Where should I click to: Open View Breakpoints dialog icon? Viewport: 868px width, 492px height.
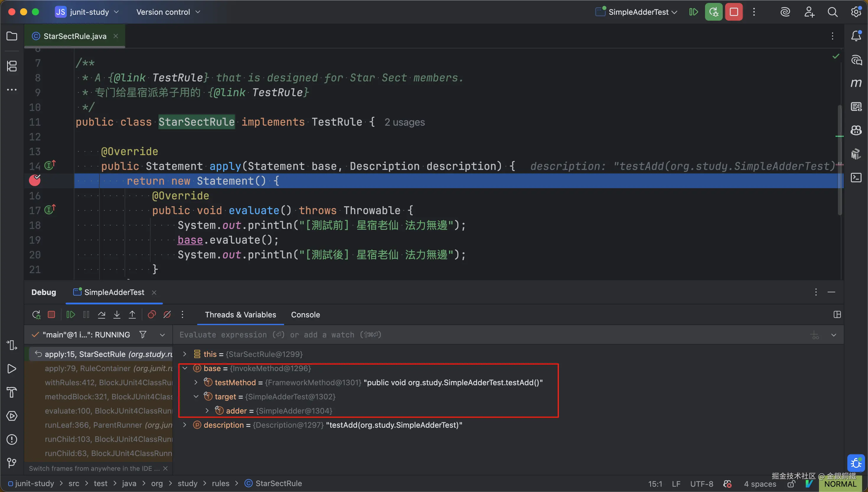pos(151,315)
